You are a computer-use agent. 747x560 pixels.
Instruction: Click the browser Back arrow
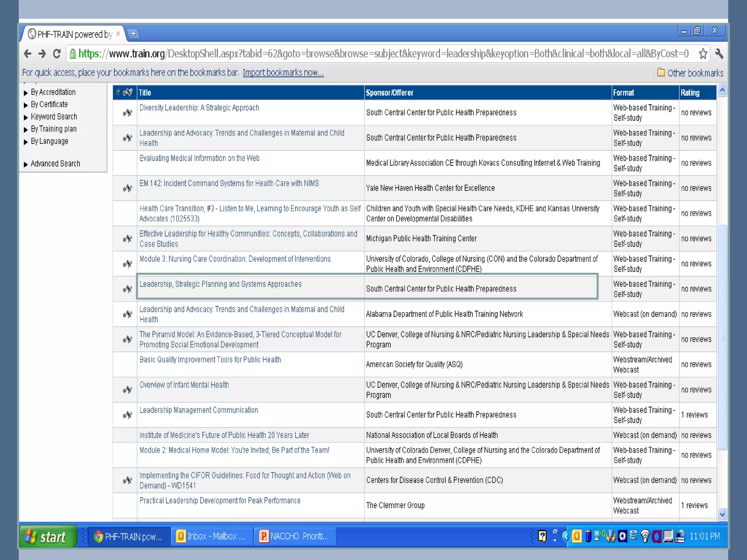click(x=28, y=54)
